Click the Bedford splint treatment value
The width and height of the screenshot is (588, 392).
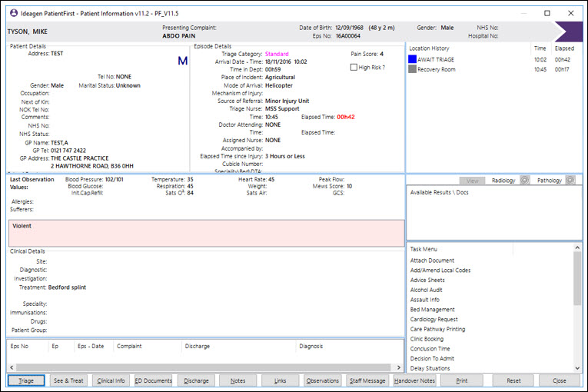tap(67, 287)
